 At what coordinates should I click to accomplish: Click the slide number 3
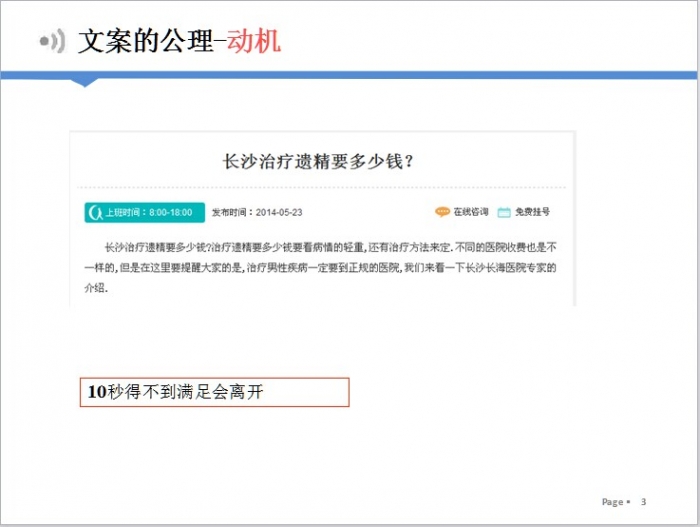643,502
